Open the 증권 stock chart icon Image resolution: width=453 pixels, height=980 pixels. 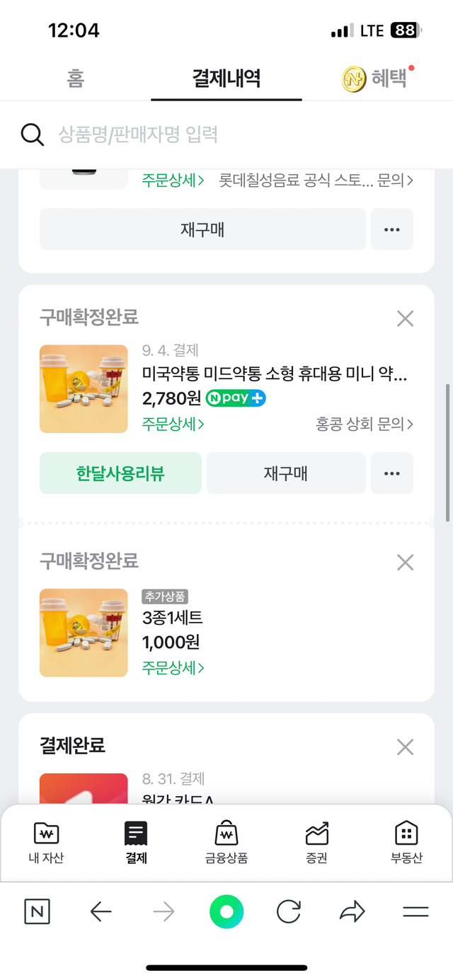[316, 834]
